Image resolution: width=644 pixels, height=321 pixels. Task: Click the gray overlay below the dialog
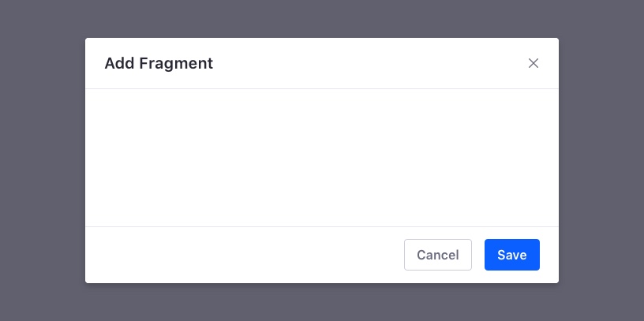coord(321,303)
